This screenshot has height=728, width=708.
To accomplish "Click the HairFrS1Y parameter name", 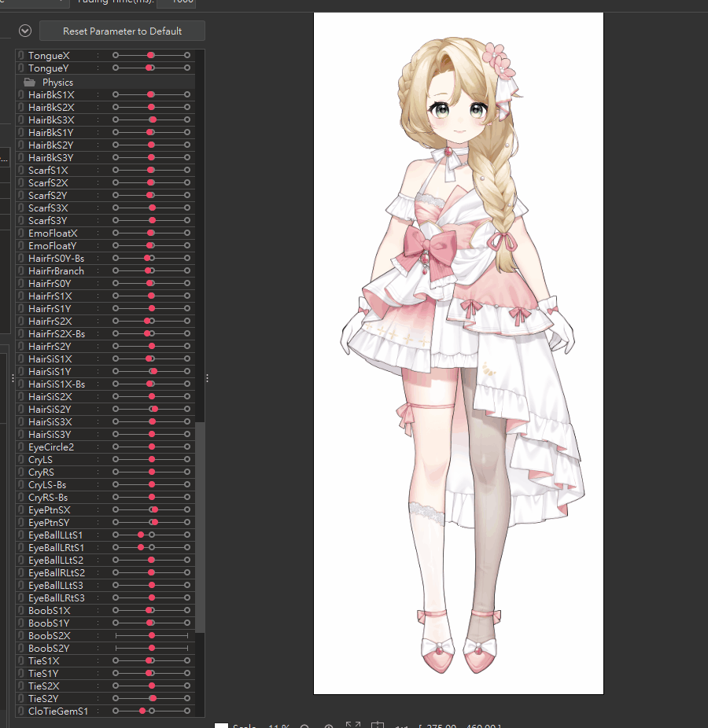I will click(50, 309).
